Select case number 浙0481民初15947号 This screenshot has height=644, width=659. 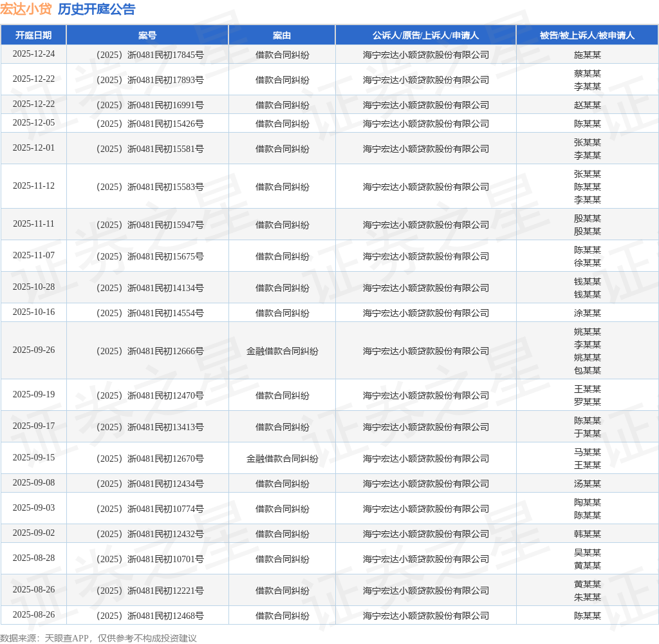(x=150, y=225)
